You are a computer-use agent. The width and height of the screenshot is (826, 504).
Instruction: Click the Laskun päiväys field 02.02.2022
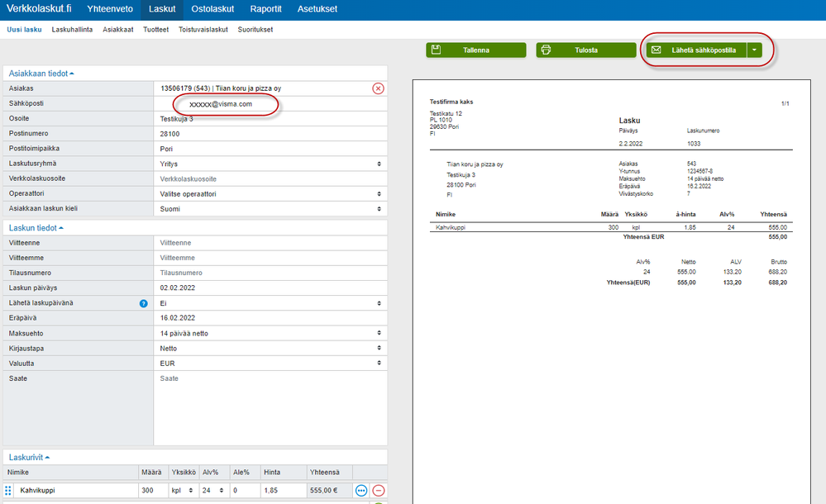[270, 288]
